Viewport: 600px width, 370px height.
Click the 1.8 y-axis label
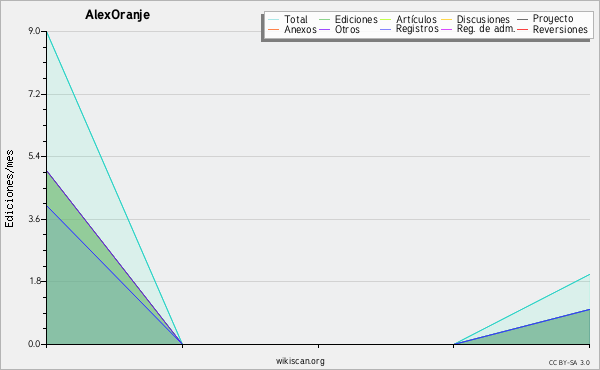[34, 282]
